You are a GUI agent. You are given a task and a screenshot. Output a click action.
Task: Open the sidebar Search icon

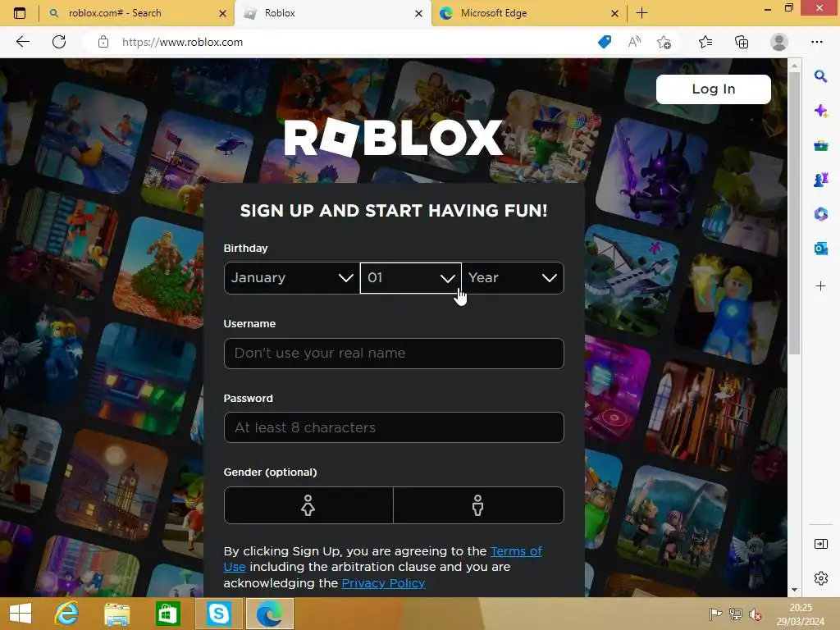pyautogui.click(x=820, y=76)
